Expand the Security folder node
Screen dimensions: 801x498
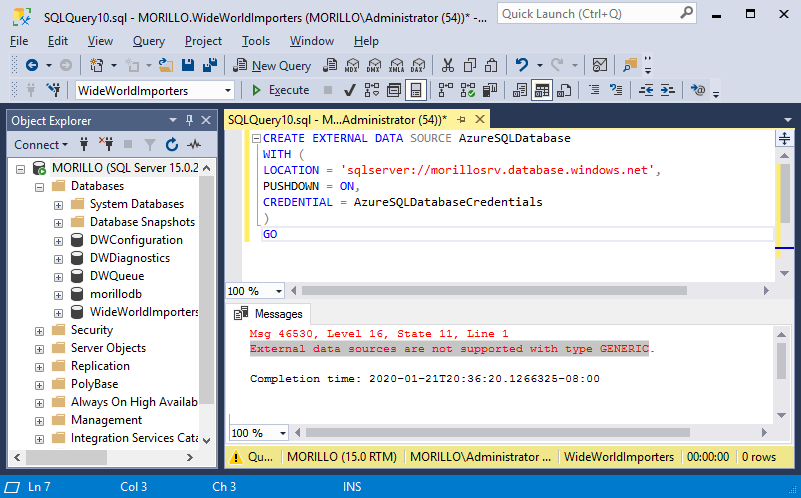[39, 331]
